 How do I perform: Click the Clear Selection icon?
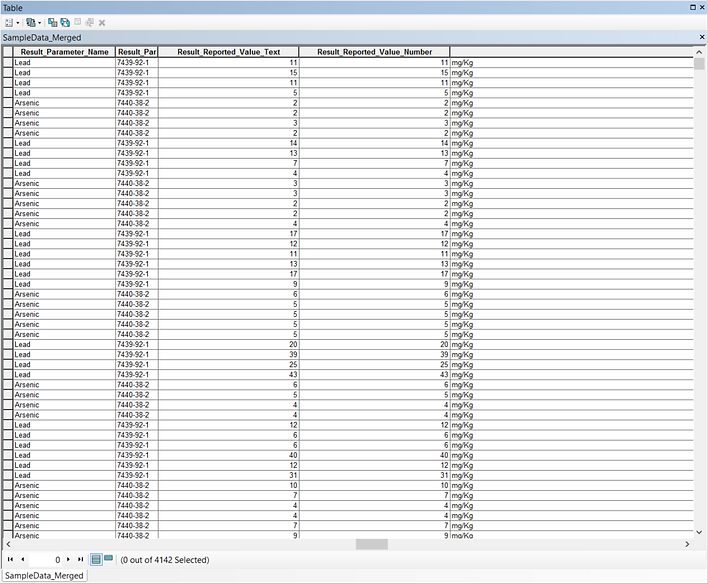[x=78, y=22]
